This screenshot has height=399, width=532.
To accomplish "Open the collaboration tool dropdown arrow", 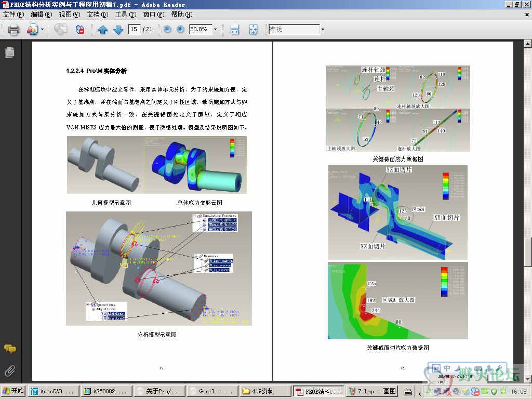I will point(43,30).
